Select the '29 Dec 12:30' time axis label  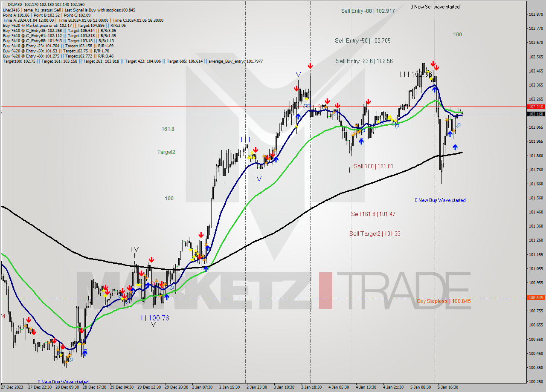149,387
